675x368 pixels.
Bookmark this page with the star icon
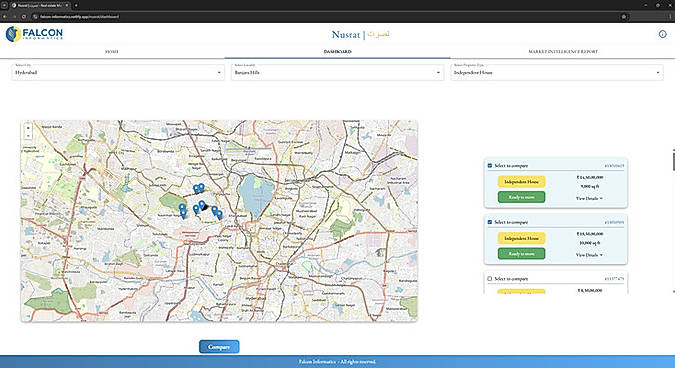(x=623, y=16)
